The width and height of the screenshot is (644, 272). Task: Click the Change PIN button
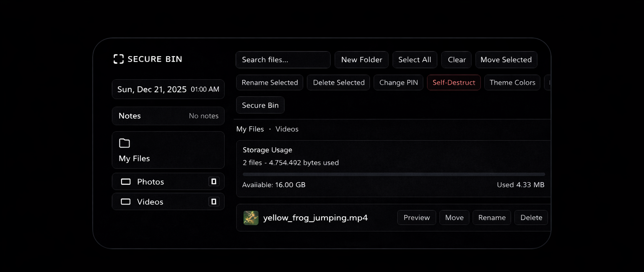(398, 83)
